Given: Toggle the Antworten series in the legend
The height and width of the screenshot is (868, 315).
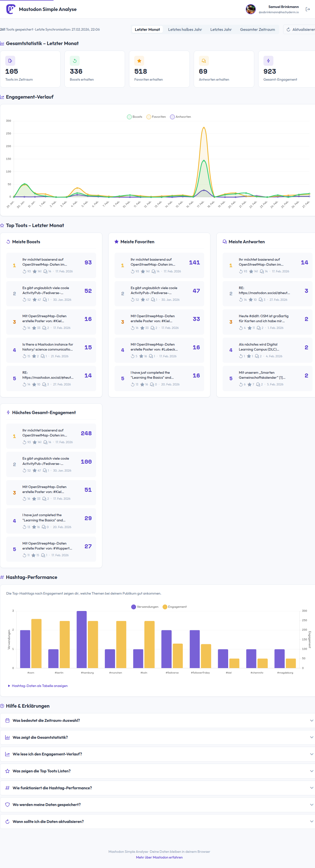Looking at the screenshot, I should [180, 117].
